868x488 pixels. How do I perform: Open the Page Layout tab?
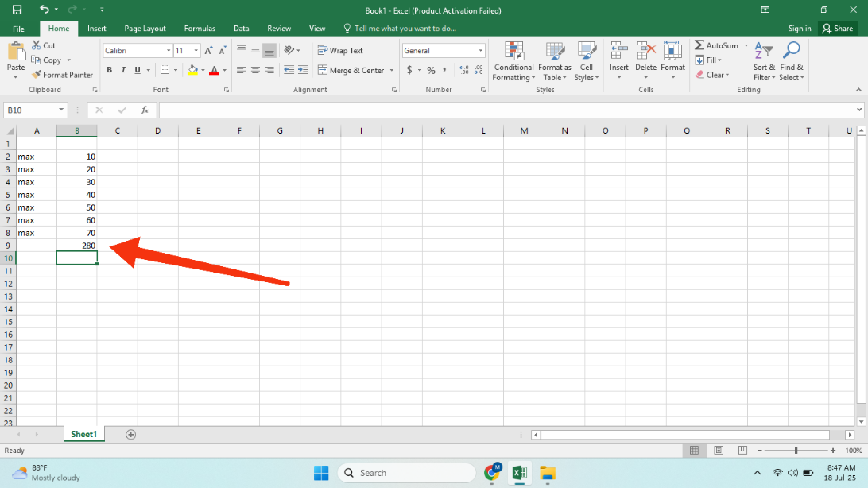[145, 29]
